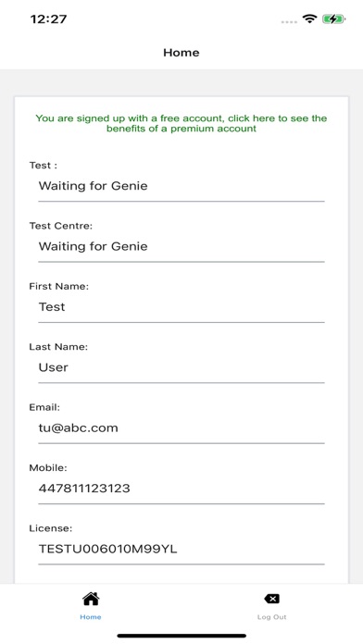Tap the Home house icon
This screenshot has height=644, width=363.
click(x=91, y=600)
